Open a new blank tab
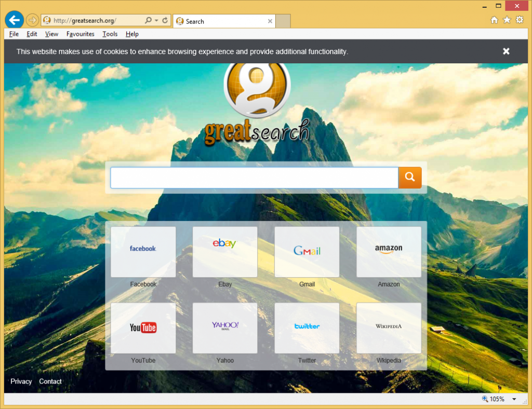532x409 pixels. tap(283, 21)
